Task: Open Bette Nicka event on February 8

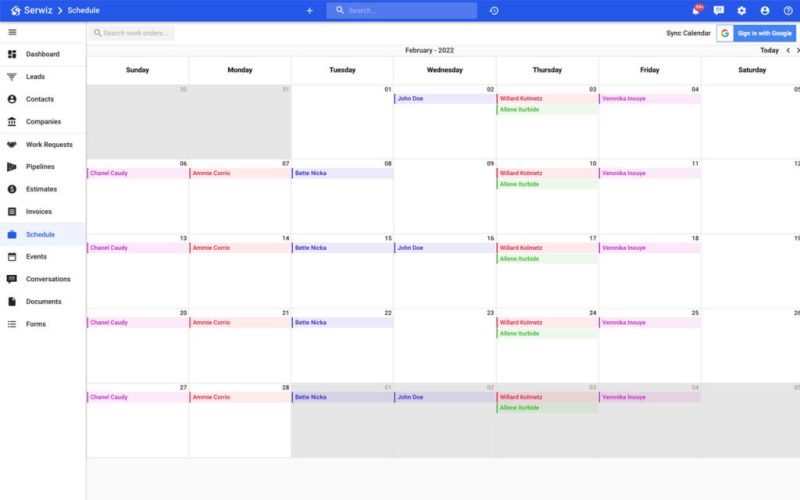Action: pyautogui.click(x=341, y=173)
